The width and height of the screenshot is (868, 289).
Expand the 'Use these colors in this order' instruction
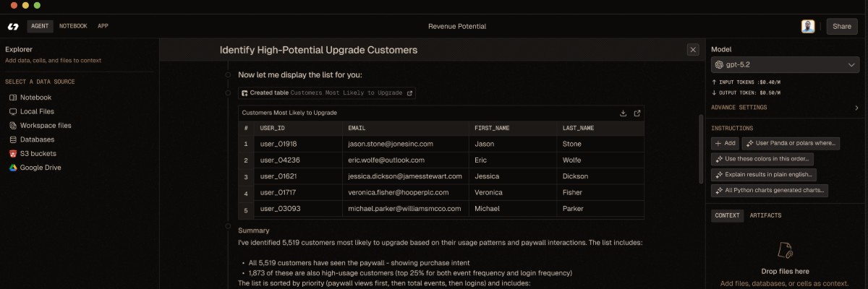pyautogui.click(x=762, y=159)
